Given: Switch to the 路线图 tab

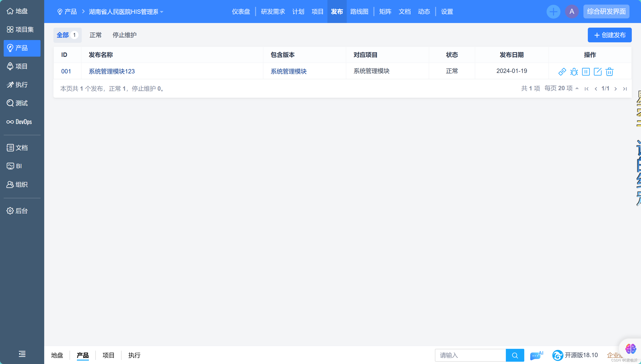Looking at the screenshot, I should 359,12.
